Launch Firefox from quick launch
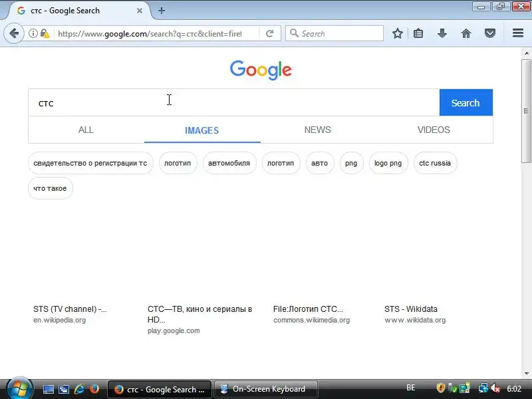Image resolution: width=532 pixels, height=399 pixels. (x=94, y=389)
